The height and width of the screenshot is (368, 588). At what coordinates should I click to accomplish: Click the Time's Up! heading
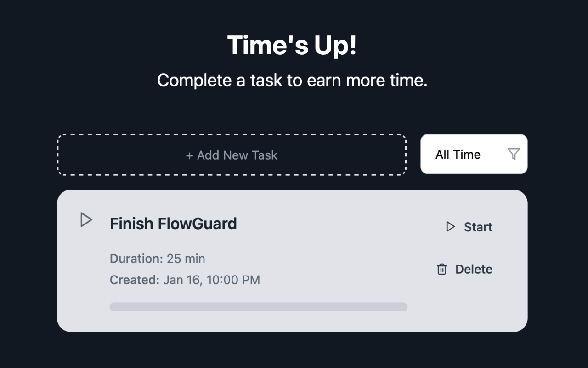(292, 45)
